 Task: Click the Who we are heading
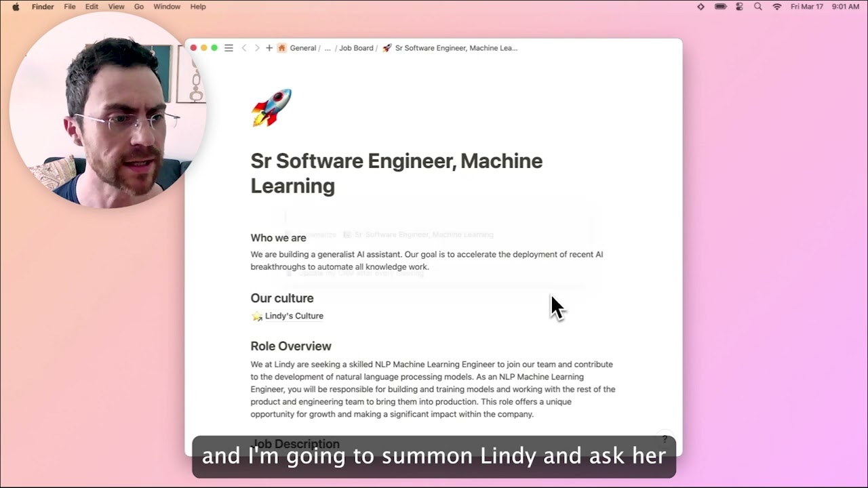(278, 238)
